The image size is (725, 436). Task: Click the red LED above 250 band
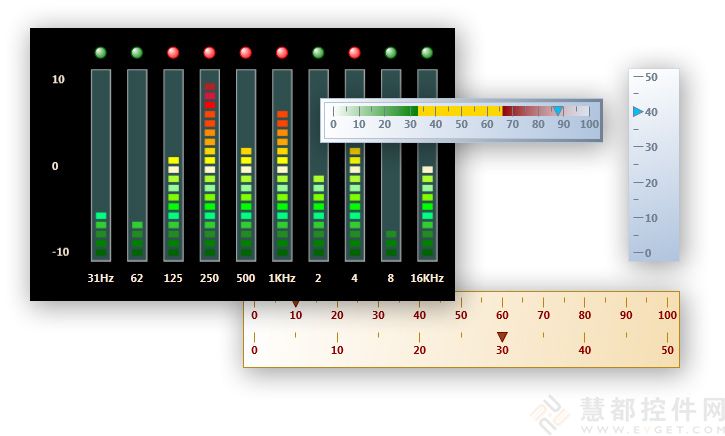tap(209, 52)
